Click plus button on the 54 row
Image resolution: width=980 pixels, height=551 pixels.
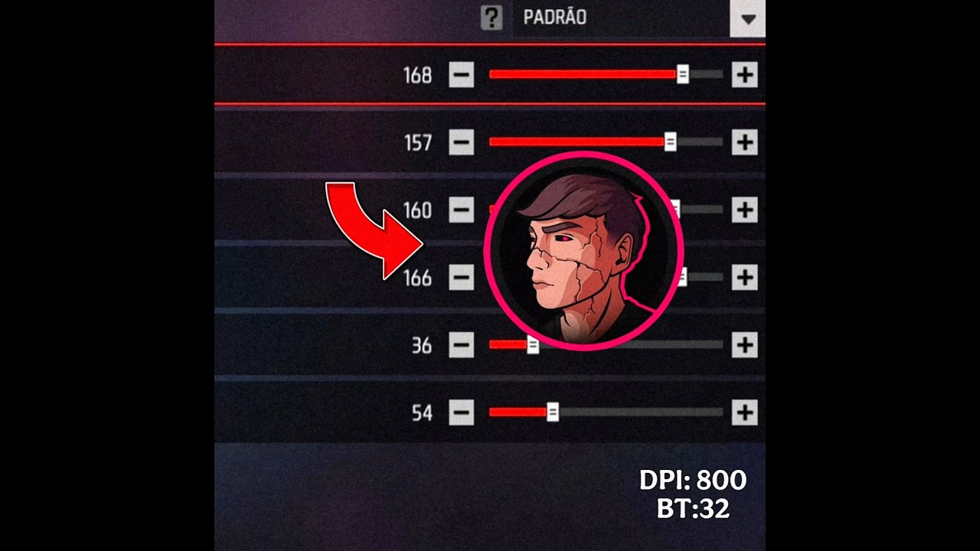coord(744,412)
